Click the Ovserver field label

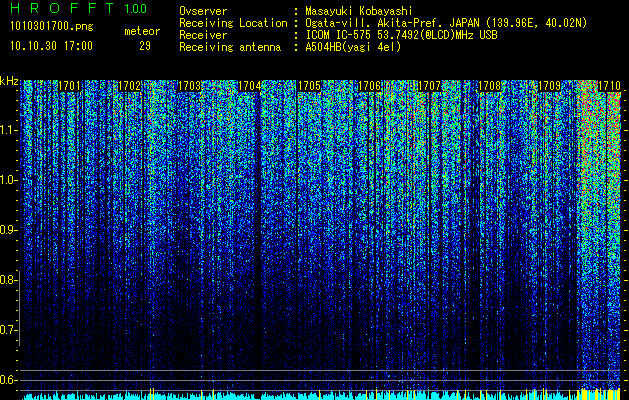coord(203,11)
